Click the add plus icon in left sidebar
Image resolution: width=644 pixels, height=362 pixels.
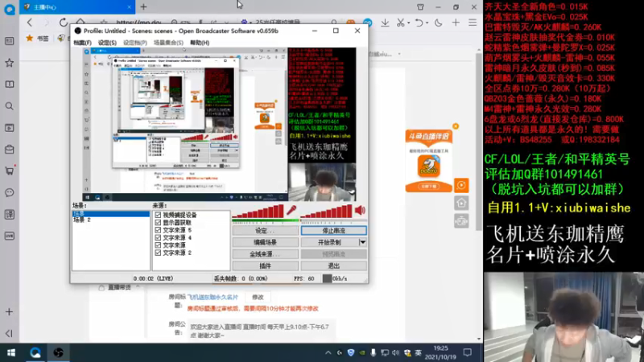[9, 312]
